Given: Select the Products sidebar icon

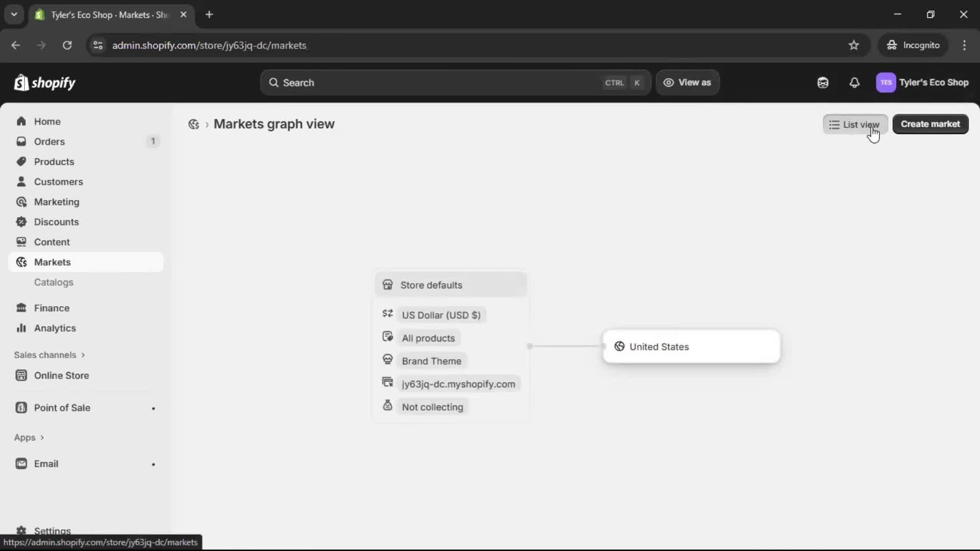Looking at the screenshot, I should 21,161.
